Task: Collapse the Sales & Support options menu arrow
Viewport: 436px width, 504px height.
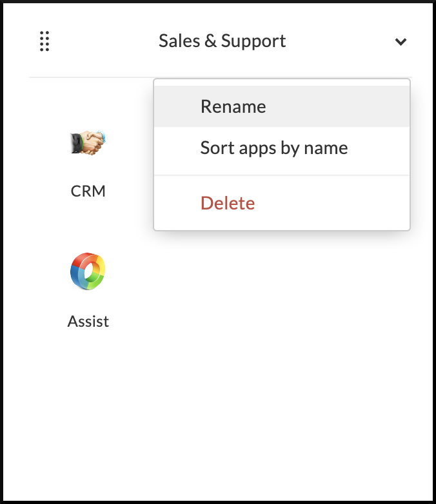Action: point(401,42)
